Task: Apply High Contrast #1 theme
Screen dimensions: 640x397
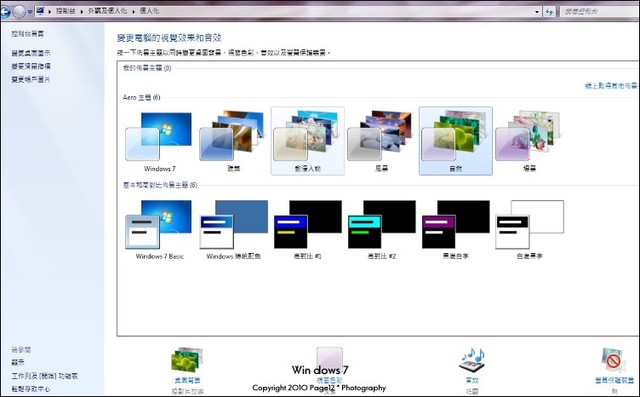Action: pos(307,229)
